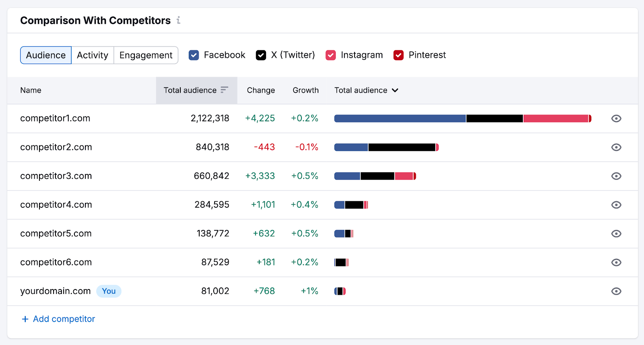Click eye icon for competitor6.com
644x345 pixels.
(616, 262)
